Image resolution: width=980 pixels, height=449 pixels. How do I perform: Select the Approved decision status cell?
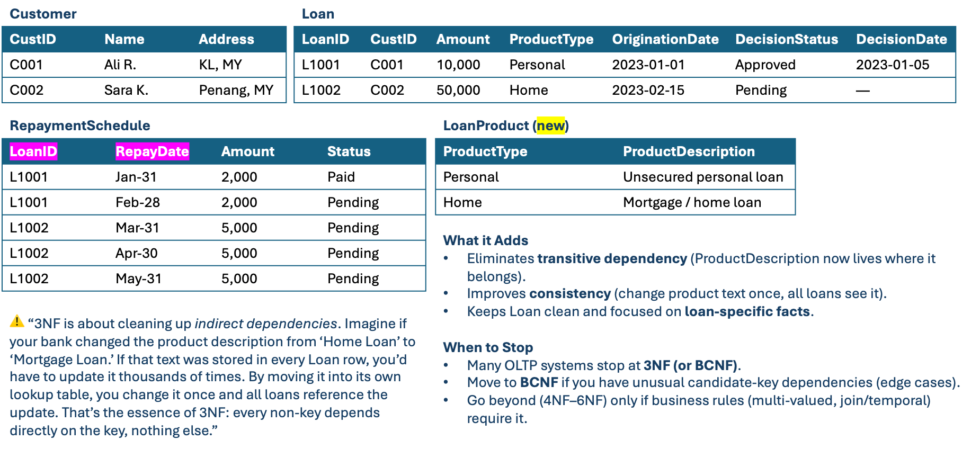click(765, 65)
